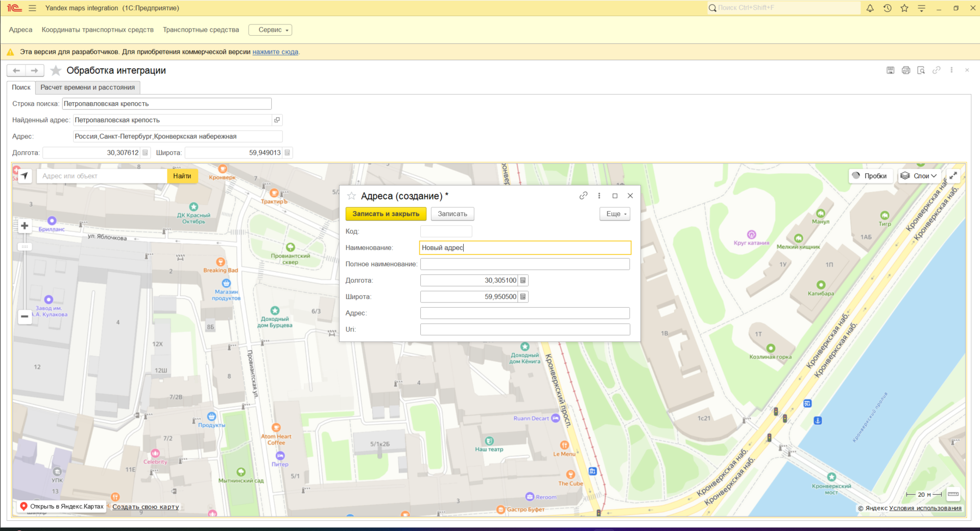Screen dimensions: 980x531
Task: Click Наш театр map marker
Action: click(x=489, y=441)
